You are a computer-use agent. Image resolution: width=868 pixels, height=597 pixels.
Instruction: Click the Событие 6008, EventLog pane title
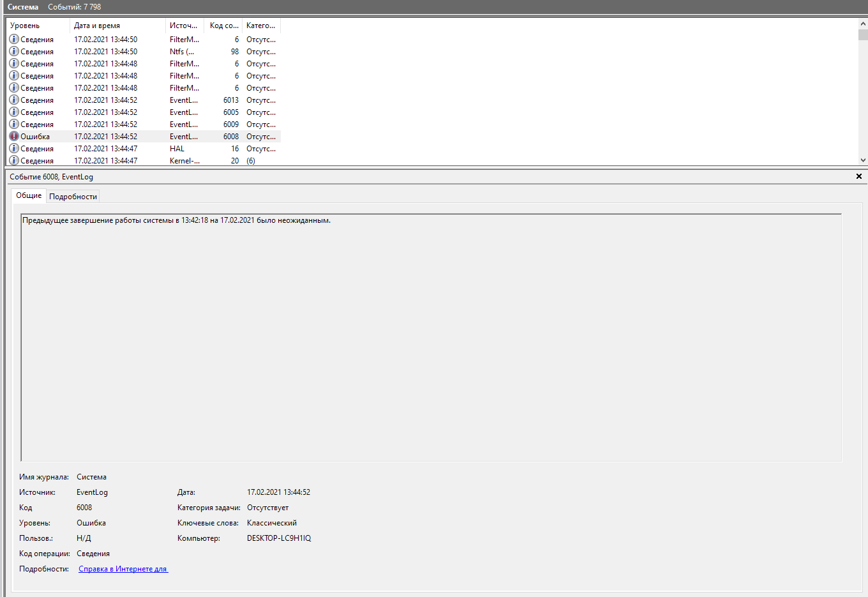point(51,177)
